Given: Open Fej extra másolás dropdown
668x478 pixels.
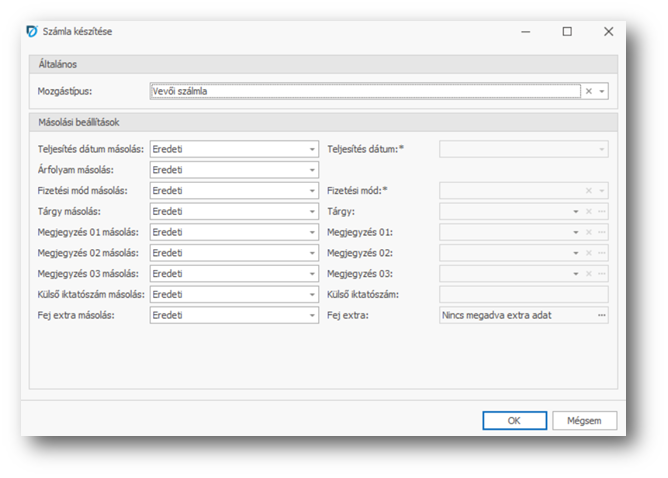Looking at the screenshot, I should (312, 315).
